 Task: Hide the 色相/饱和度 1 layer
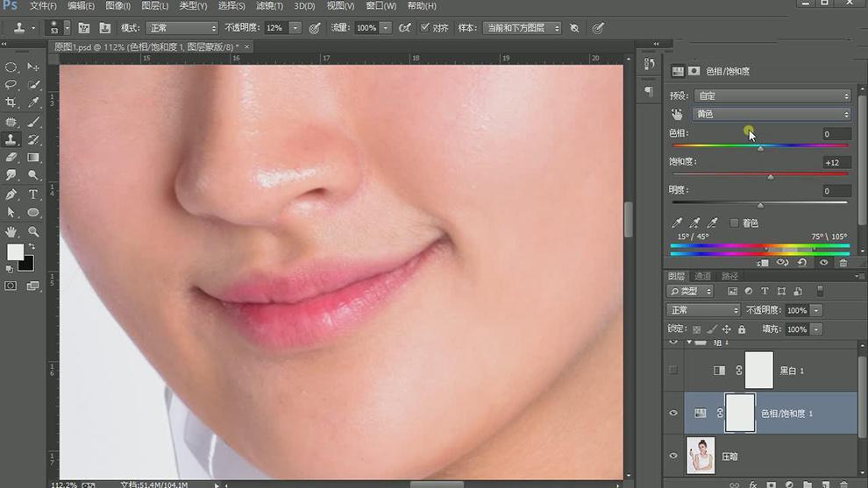click(x=673, y=413)
